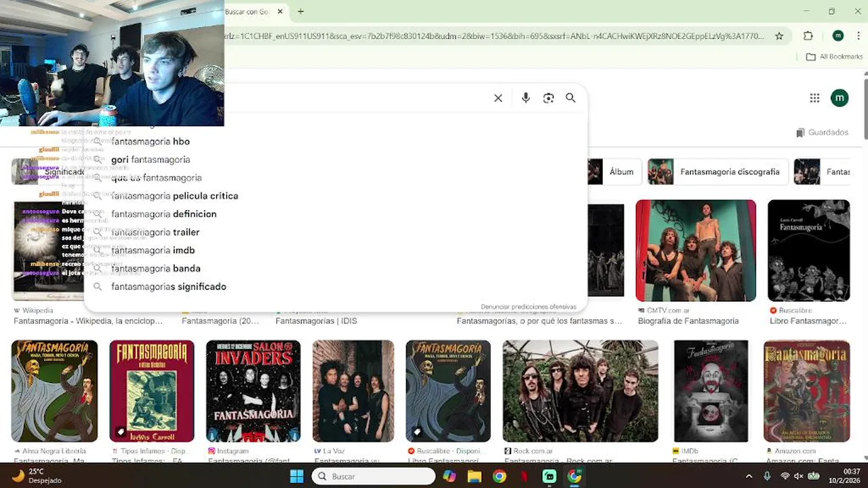The image size is (868, 488).
Task: Open 'Fantasmagorías | IDIS' result link
Action: pyautogui.click(x=316, y=321)
